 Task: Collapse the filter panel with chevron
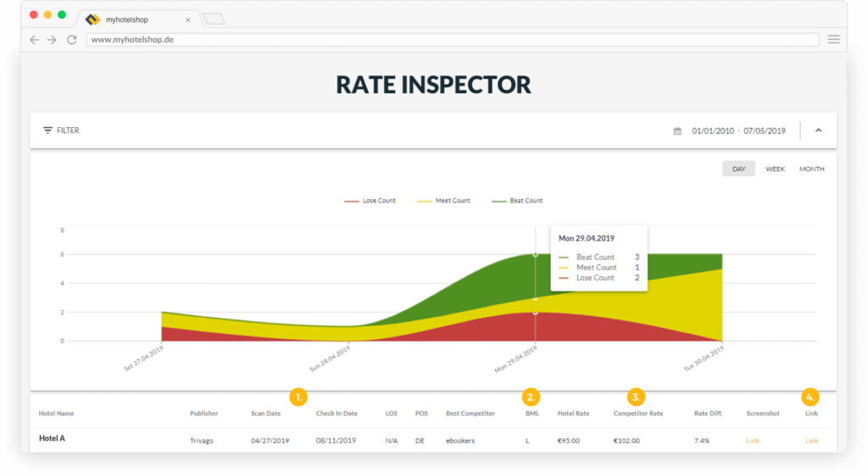818,130
